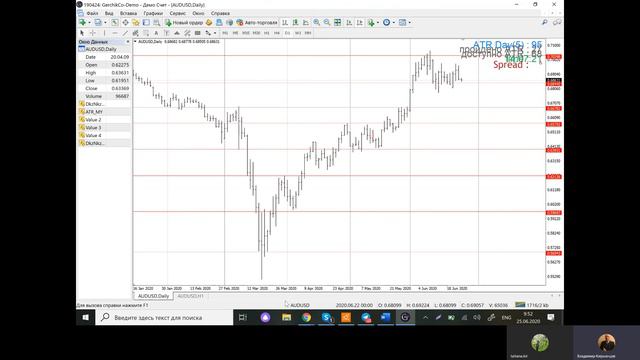Viewport: 640px width, 360px height.
Task: Select the Horizontal Line drawing tool
Action: pyautogui.click(x=115, y=33)
